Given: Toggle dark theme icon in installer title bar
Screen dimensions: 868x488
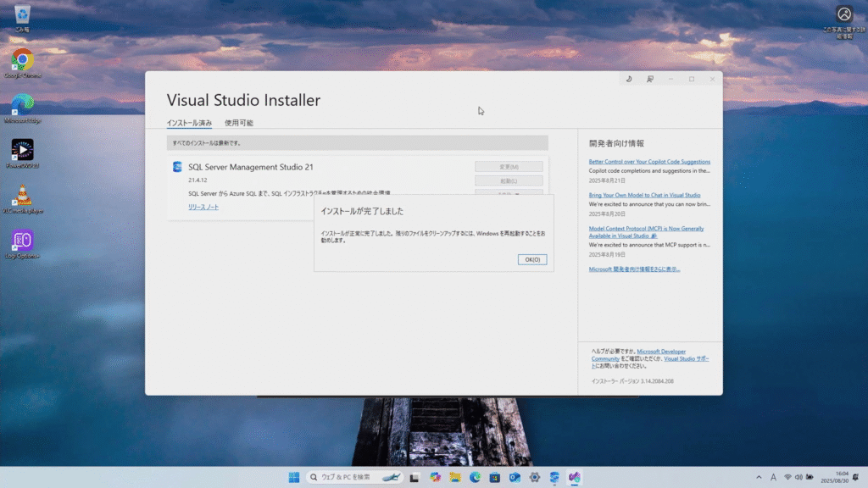Looking at the screenshot, I should 629,79.
